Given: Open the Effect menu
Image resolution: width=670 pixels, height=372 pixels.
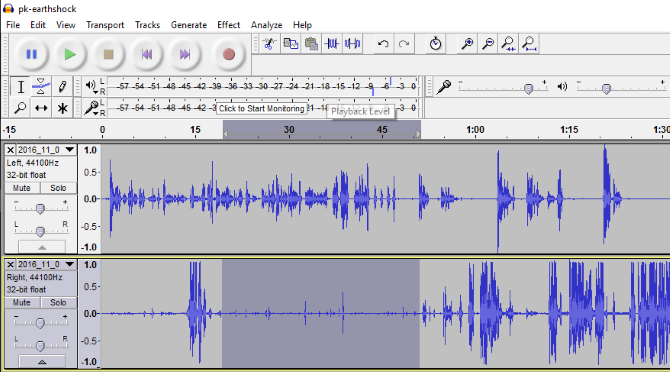Looking at the screenshot, I should pos(229,25).
